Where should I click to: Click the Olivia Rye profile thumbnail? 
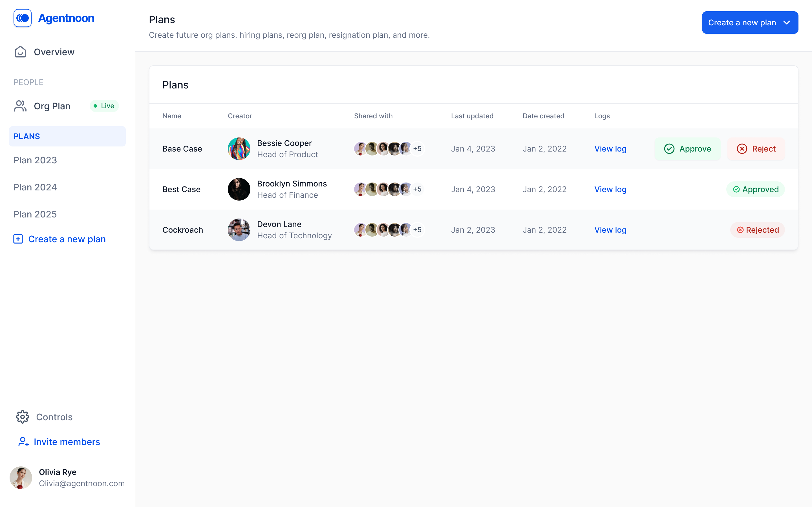click(21, 478)
